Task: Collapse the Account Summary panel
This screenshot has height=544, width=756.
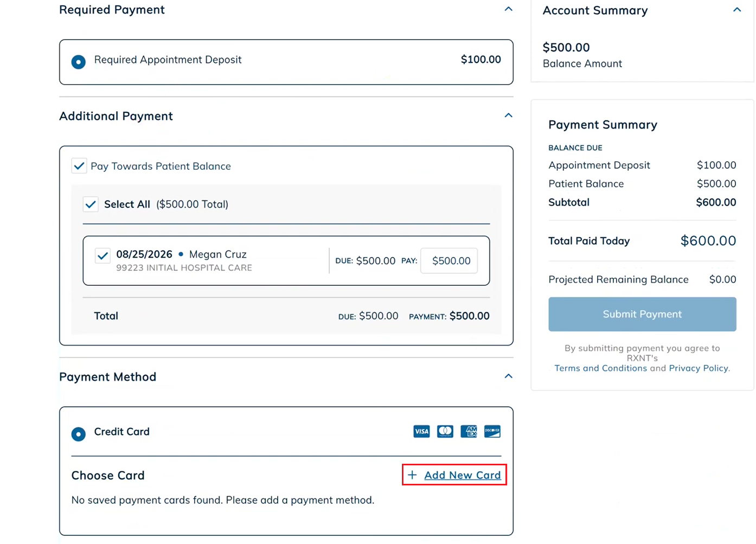Action: (x=737, y=10)
